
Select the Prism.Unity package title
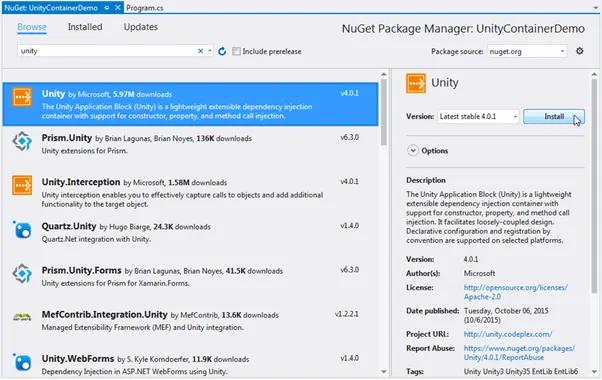point(66,138)
